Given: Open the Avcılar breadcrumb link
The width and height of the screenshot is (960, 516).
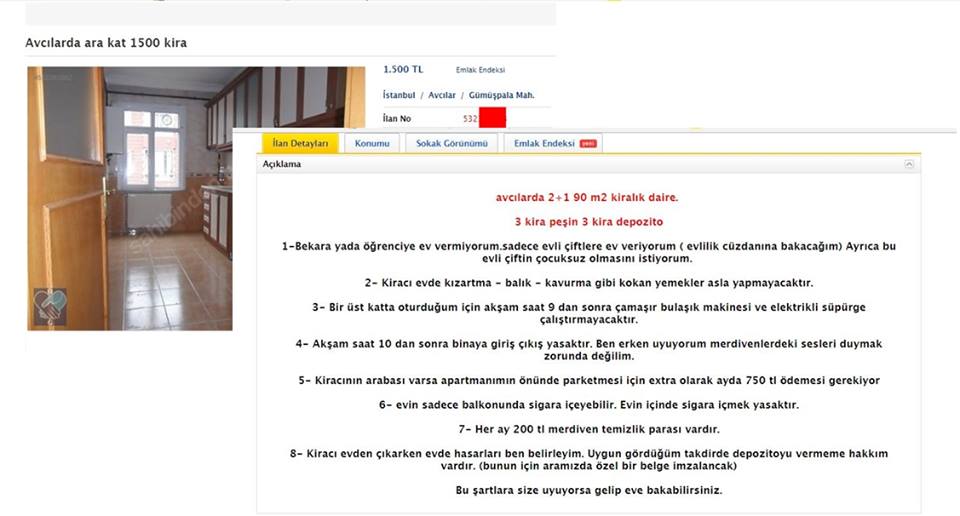Looking at the screenshot, I should 441,95.
